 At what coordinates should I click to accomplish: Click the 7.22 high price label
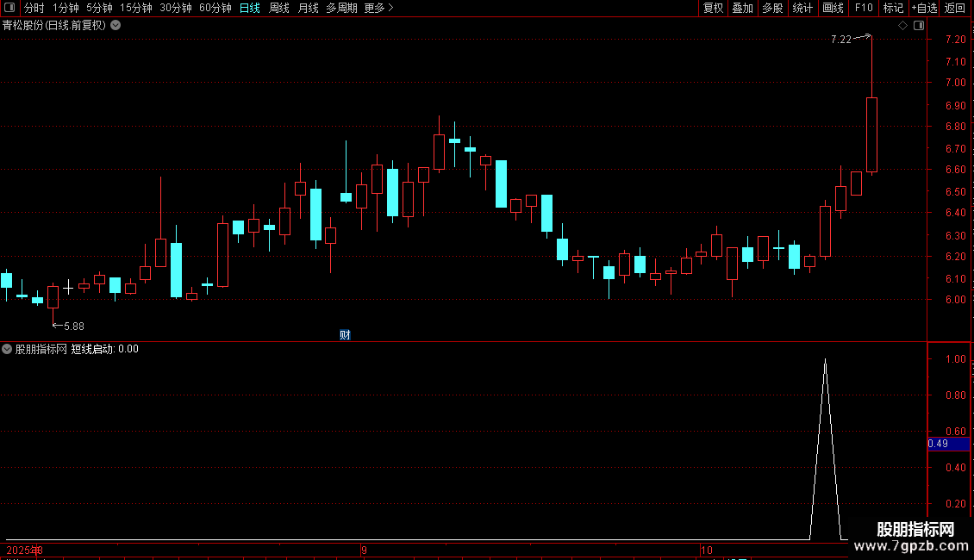841,40
